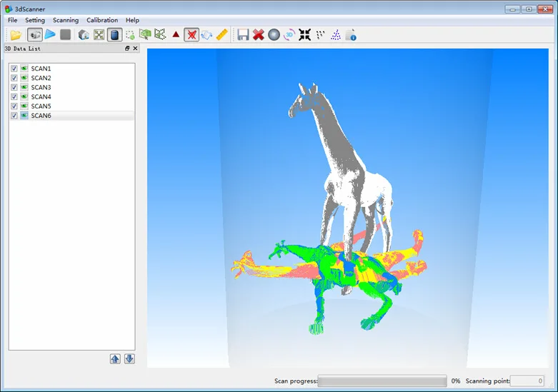The width and height of the screenshot is (558, 392).
Task: Move the selected scan up with the arrow button
Action: (x=115, y=359)
